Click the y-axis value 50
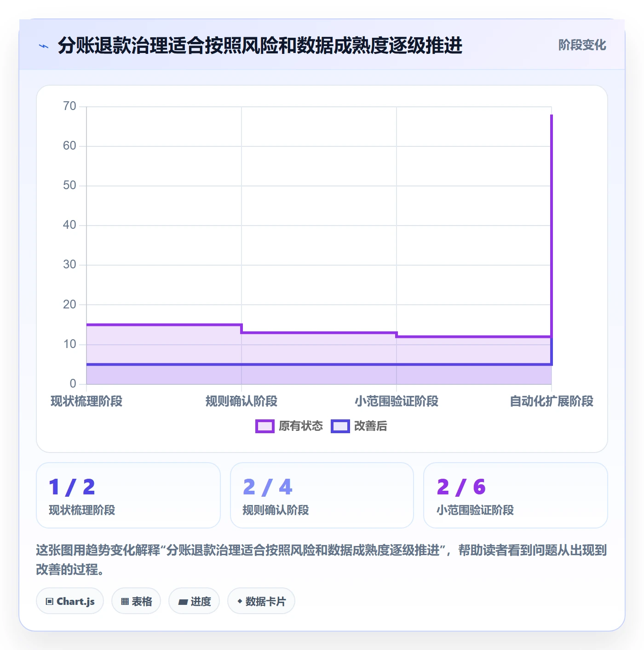The image size is (644, 650). (x=69, y=186)
